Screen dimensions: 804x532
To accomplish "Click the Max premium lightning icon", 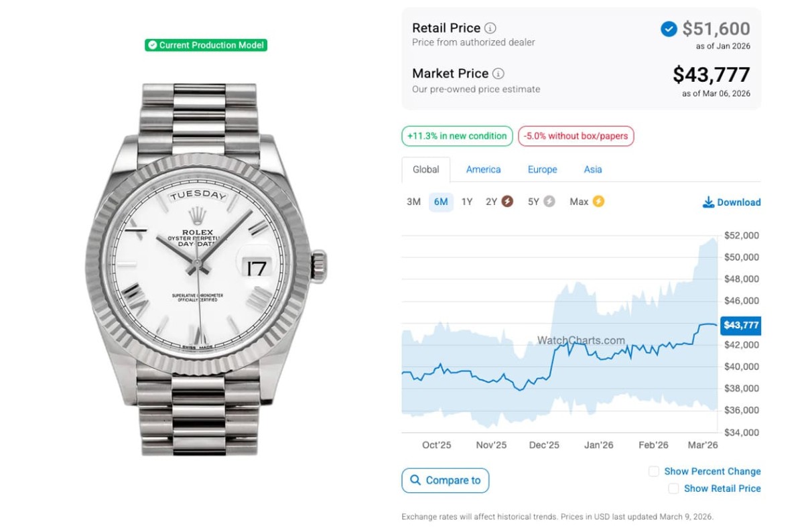I will pos(598,202).
